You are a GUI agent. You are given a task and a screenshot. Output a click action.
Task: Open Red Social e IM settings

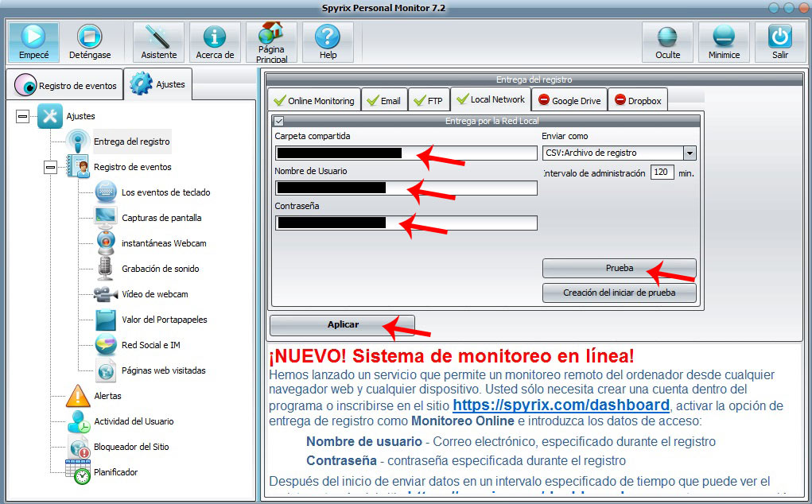click(150, 345)
